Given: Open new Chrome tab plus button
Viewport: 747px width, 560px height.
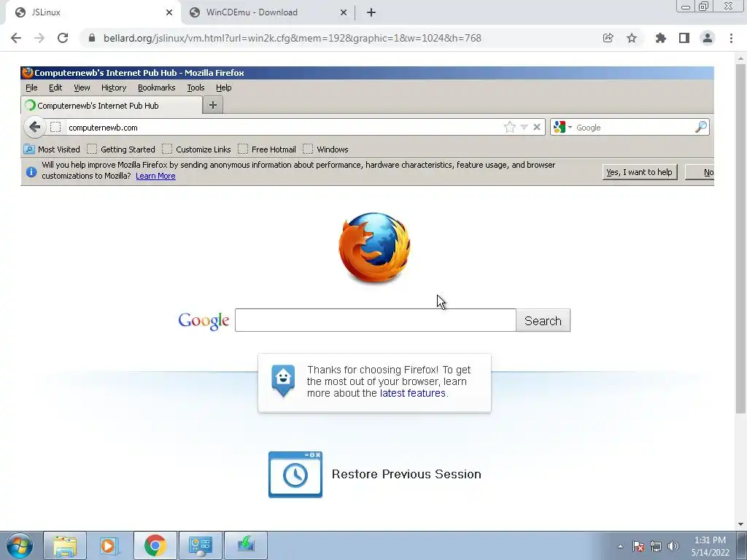Looking at the screenshot, I should pos(371,12).
